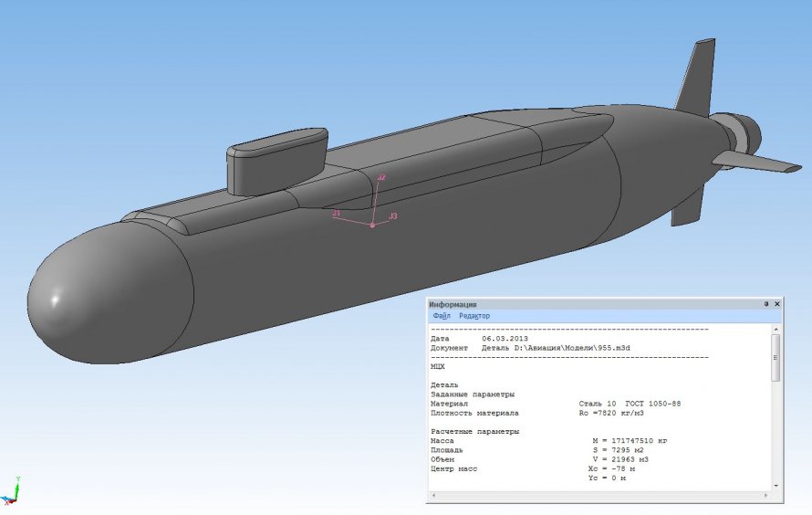Select the submarine sail on the model
This screenshot has width=812, height=515.
(277, 161)
